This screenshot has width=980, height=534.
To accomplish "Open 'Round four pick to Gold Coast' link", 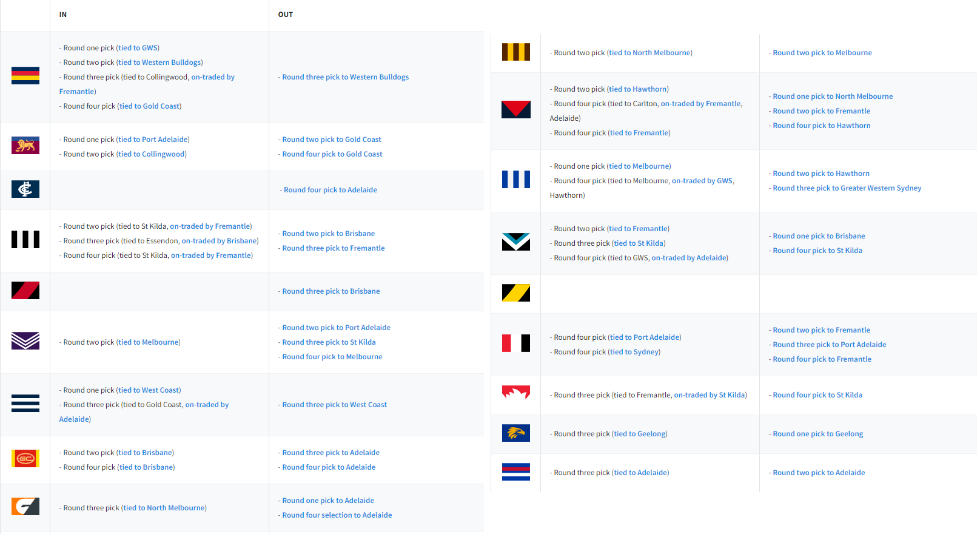I will pos(332,154).
